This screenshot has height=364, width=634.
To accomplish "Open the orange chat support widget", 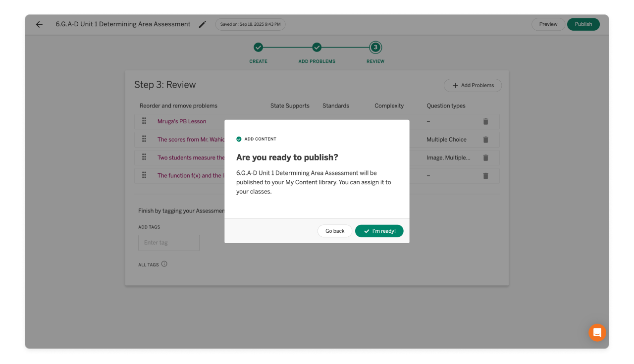I will (597, 332).
